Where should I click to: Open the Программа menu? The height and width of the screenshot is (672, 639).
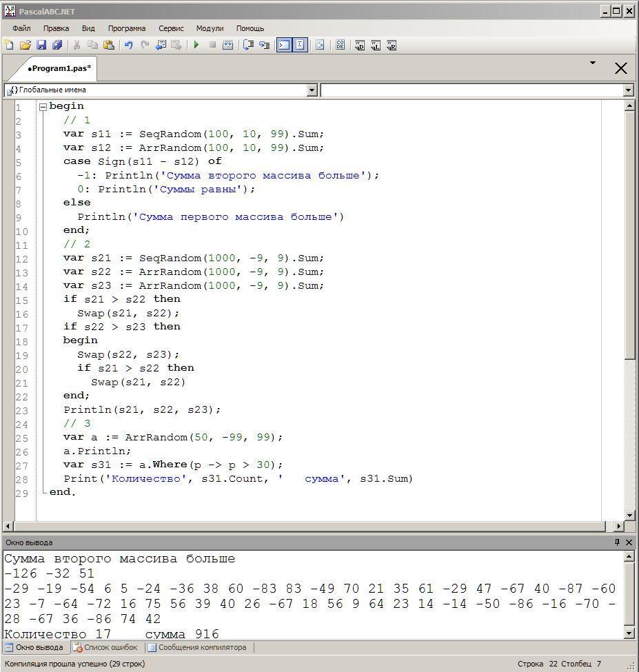coord(126,28)
